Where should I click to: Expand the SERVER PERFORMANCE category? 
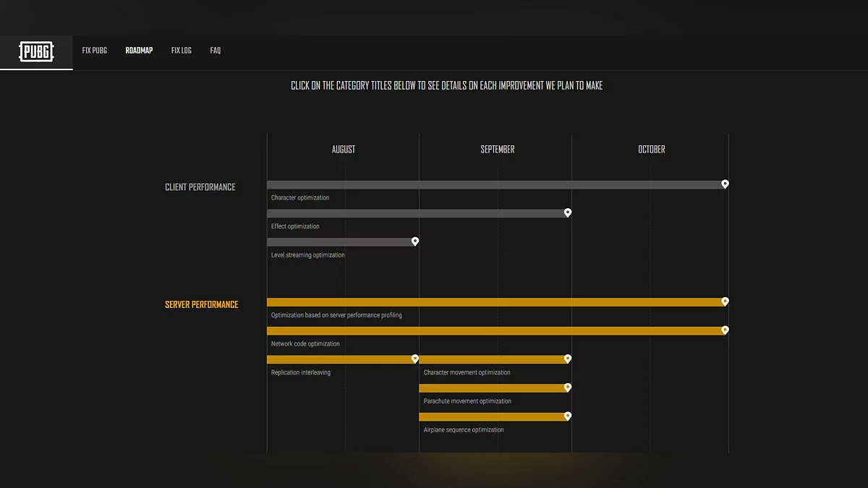202,305
